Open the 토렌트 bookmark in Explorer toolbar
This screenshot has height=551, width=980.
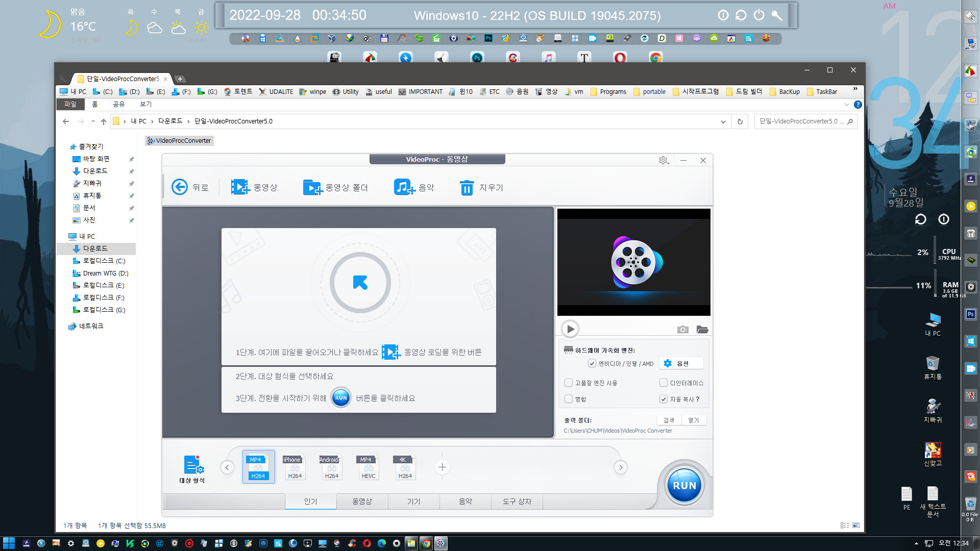238,92
